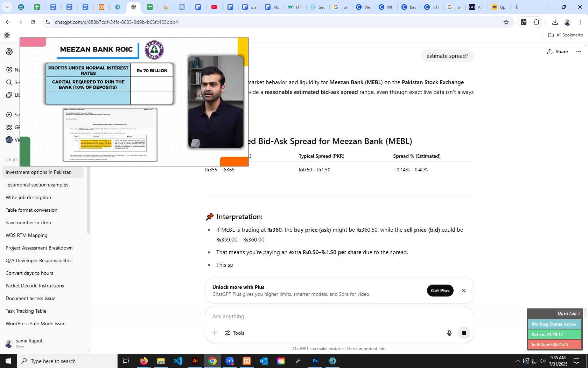Screen dimensions: 588x368
Task: Switch to the Upl tab
Action: [x=499, y=7]
